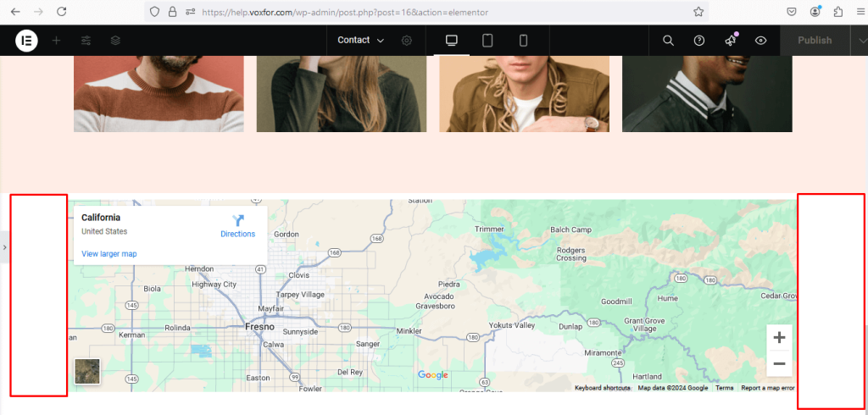Click California title in map card
Viewport: 868px width, 415px height.
click(101, 218)
